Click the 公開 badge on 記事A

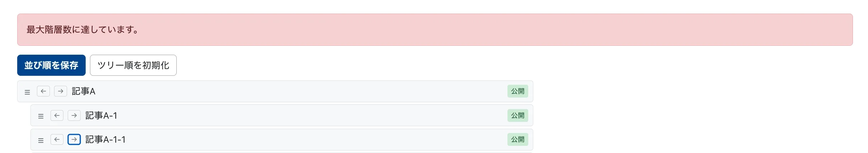click(518, 91)
